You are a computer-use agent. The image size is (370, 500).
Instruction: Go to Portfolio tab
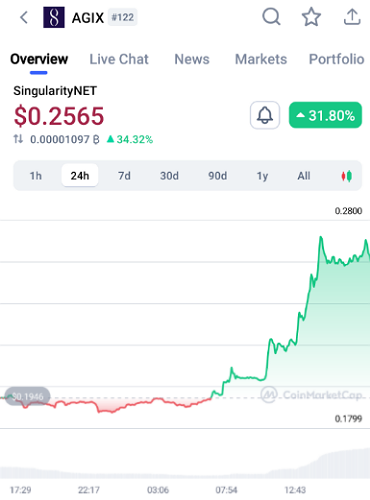click(337, 59)
